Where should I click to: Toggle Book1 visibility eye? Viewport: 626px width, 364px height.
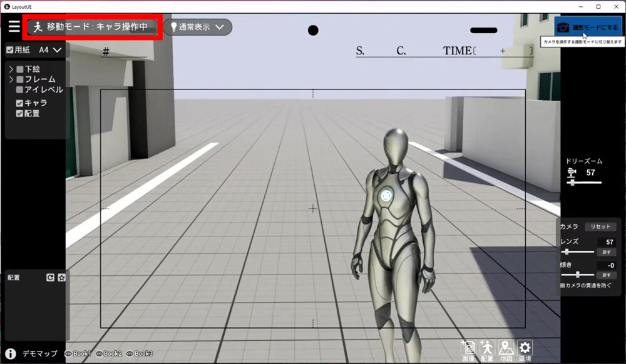click(68, 354)
